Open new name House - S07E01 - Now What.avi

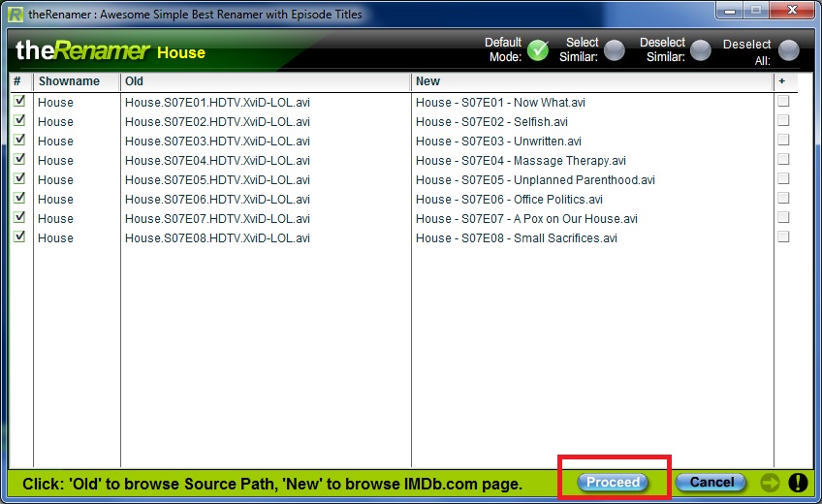(500, 103)
